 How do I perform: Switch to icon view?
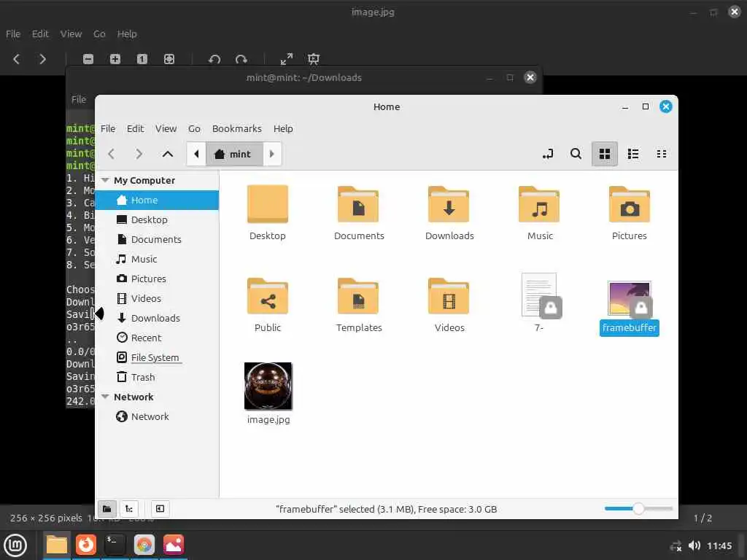605,154
